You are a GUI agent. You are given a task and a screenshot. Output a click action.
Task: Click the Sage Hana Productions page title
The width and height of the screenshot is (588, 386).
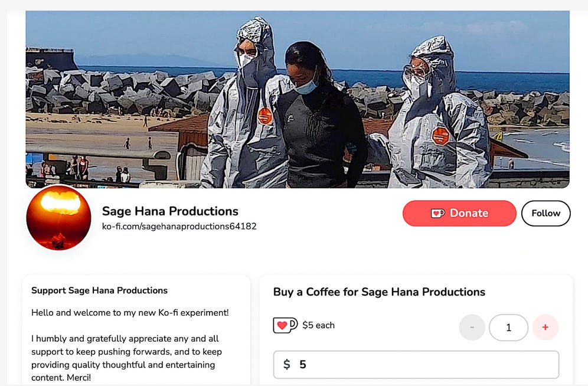pos(170,211)
